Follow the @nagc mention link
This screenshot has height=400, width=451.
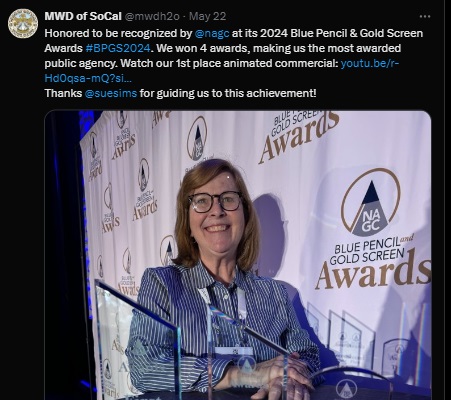click(x=212, y=33)
